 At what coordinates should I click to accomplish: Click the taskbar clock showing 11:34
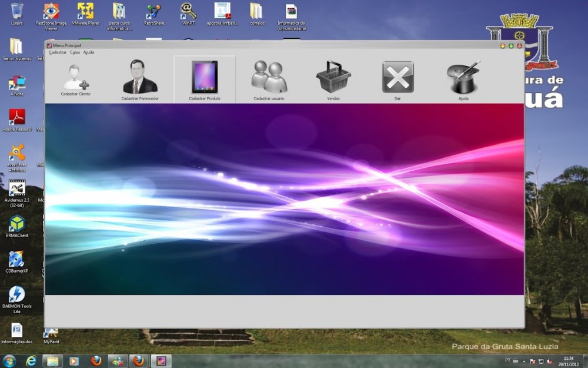point(568,360)
